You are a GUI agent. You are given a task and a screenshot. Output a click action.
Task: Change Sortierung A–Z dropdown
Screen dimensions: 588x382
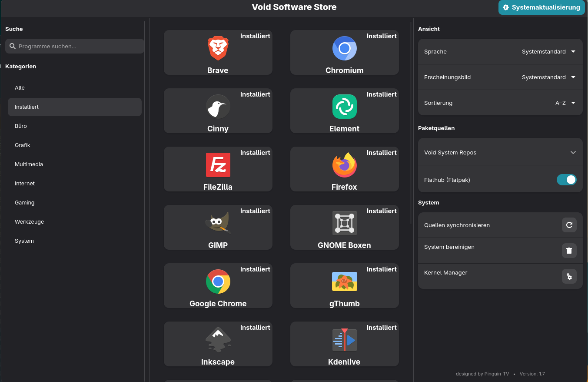click(x=565, y=103)
